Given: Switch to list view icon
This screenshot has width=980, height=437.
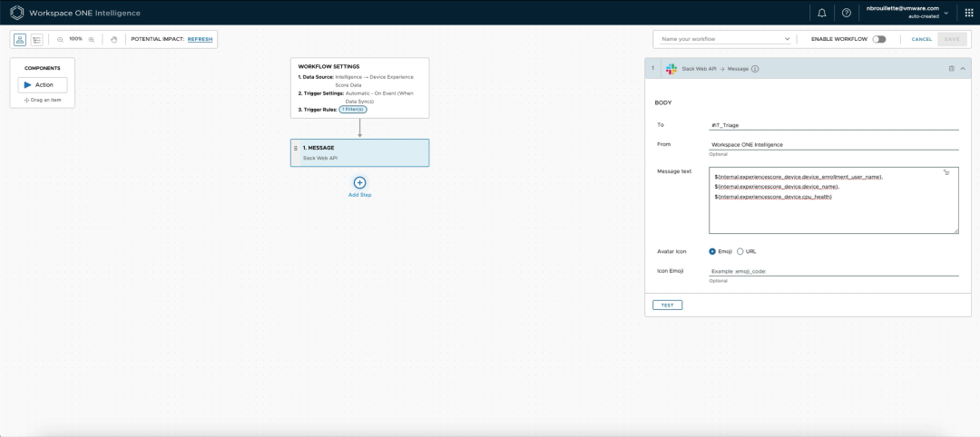Looking at the screenshot, I should coord(37,39).
